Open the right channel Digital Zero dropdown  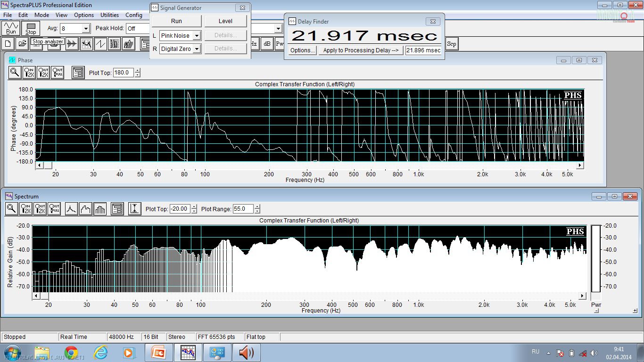[197, 49]
